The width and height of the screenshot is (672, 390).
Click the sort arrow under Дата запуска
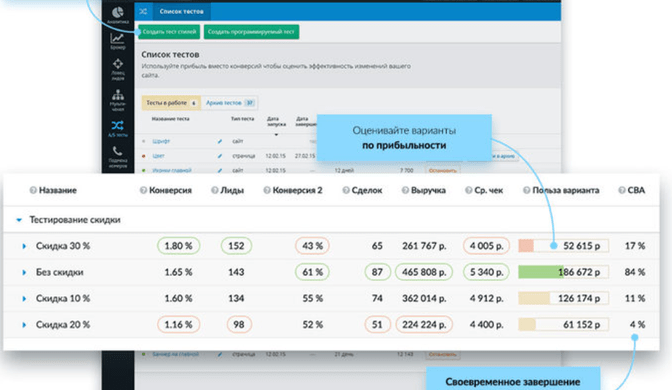tap(276, 135)
